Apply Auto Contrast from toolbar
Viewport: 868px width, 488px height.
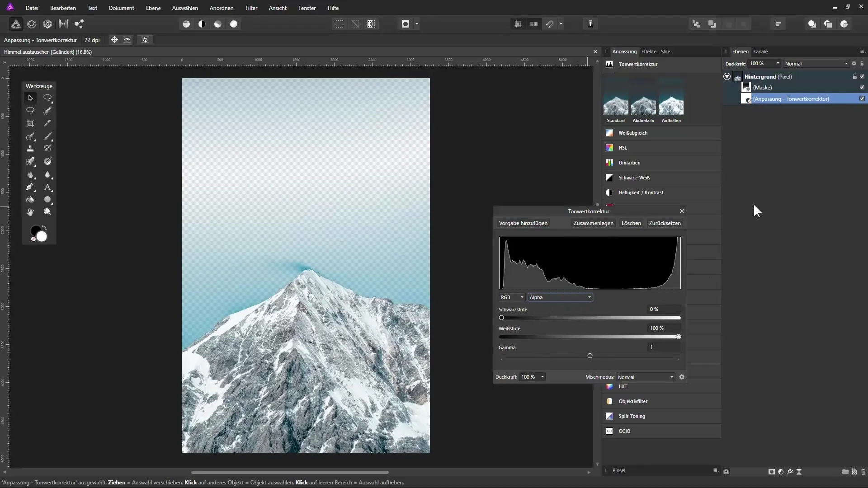202,24
